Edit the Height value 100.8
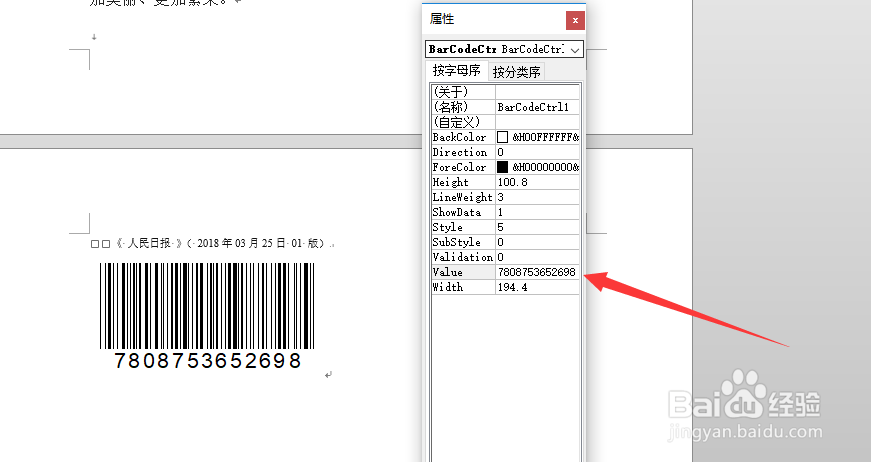Image resolution: width=871 pixels, height=462 pixels. click(x=537, y=182)
